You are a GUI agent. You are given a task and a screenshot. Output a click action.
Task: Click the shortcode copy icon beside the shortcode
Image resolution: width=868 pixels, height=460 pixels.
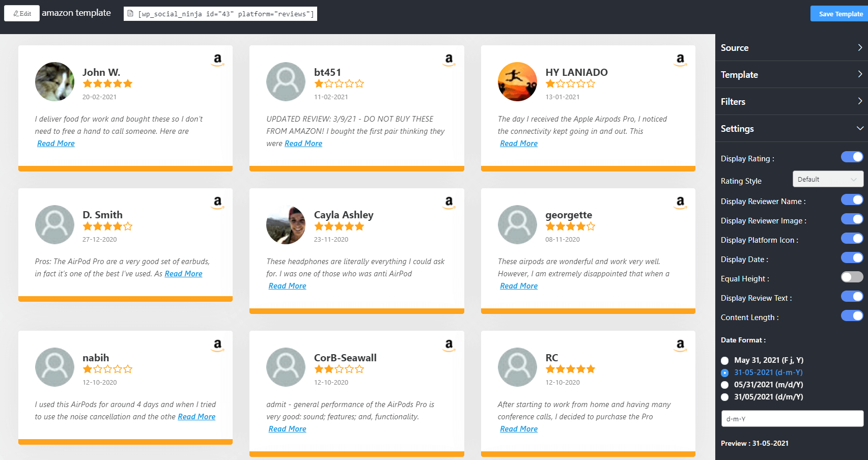[x=131, y=14]
